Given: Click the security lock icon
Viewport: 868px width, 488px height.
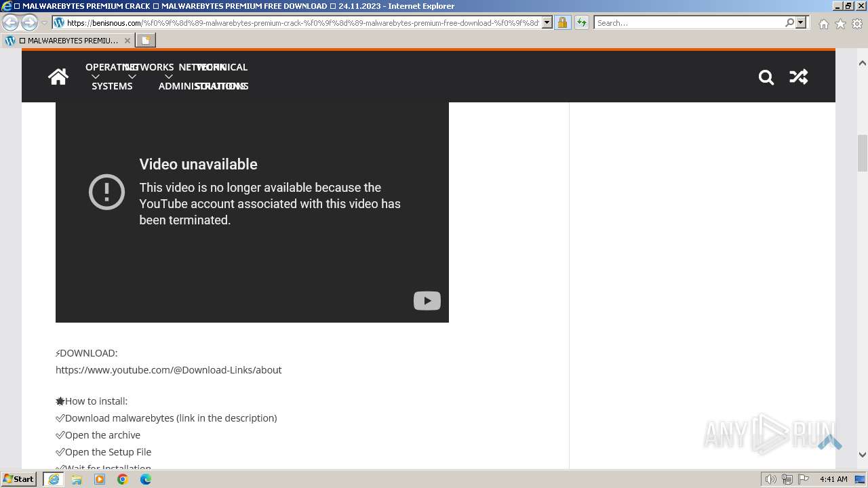Looking at the screenshot, I should (x=562, y=23).
